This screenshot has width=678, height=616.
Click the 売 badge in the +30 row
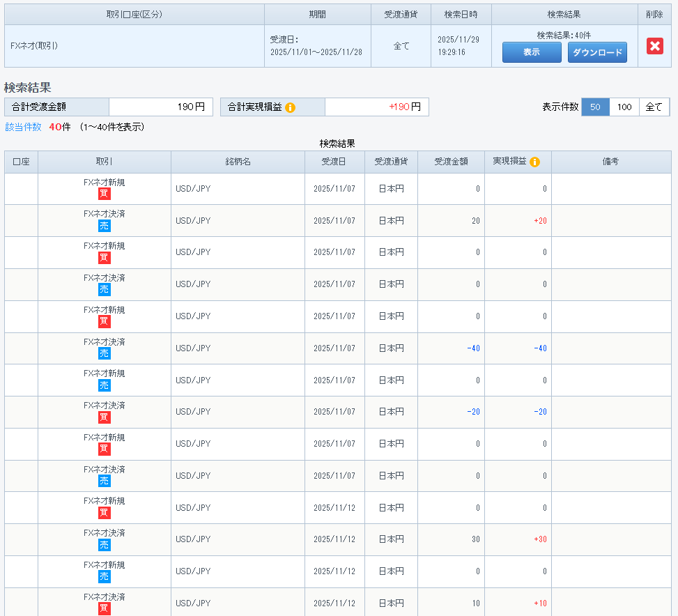click(x=105, y=545)
